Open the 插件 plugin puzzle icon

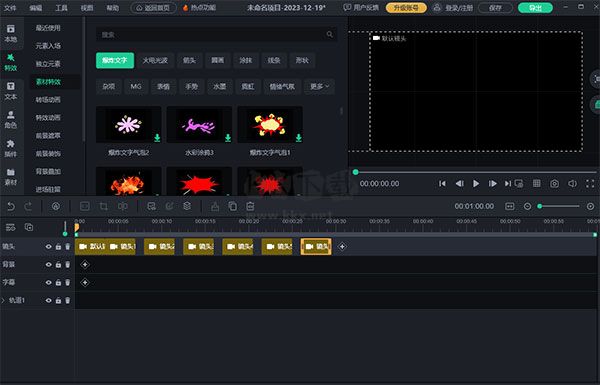coord(11,148)
